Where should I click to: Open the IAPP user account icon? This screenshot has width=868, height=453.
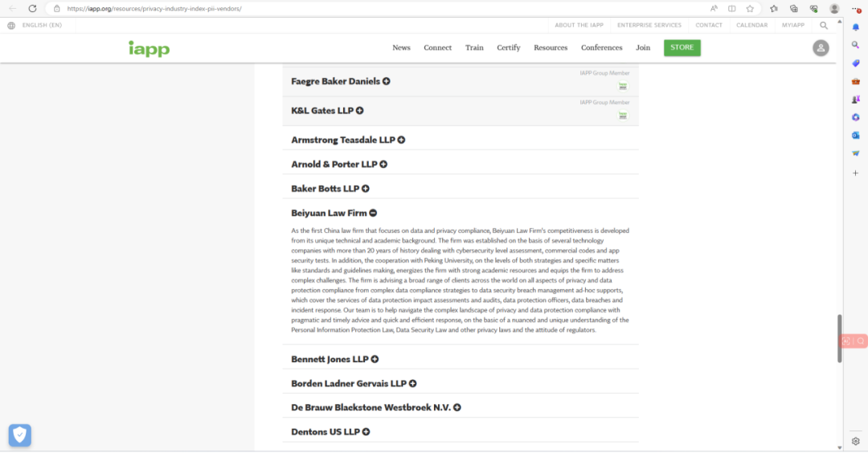[x=821, y=48]
